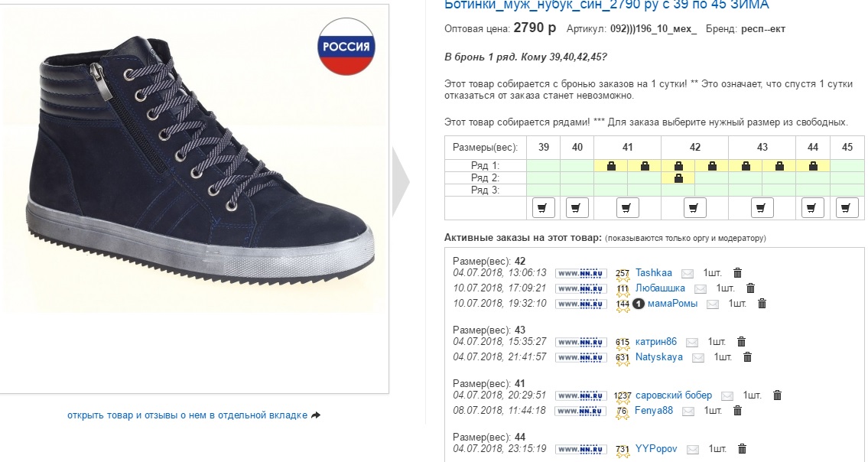868x462 pixels.
Task: Open Tashkaa's profile link
Action: (653, 273)
